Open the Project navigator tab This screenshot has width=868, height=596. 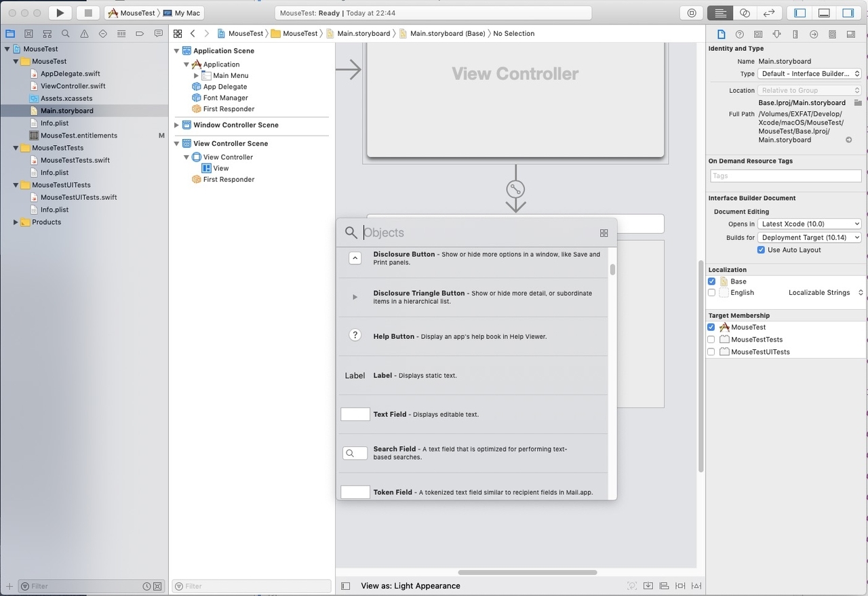point(10,33)
